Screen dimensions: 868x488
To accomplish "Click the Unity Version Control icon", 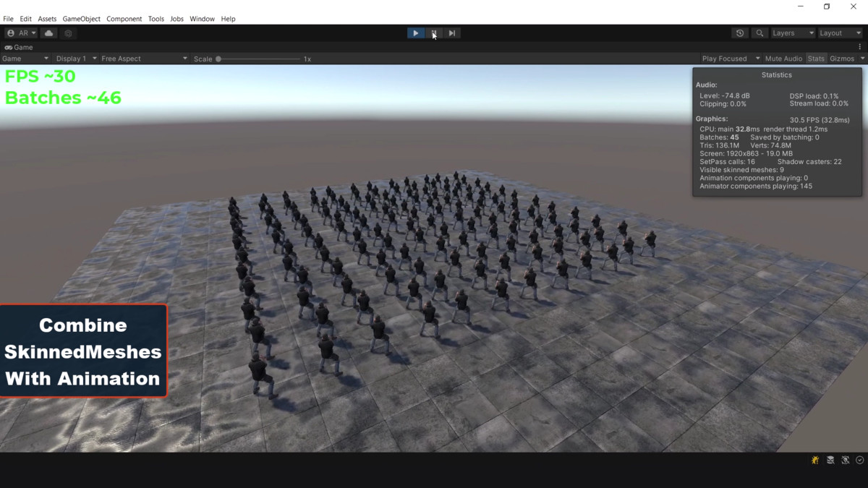I will (830, 459).
